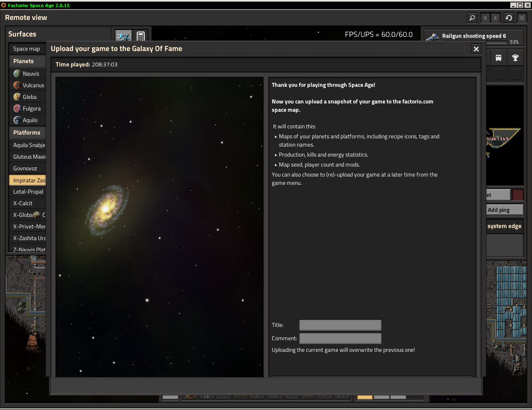532x410 pixels.
Task: Open the trains overview icon
Action: [498, 58]
